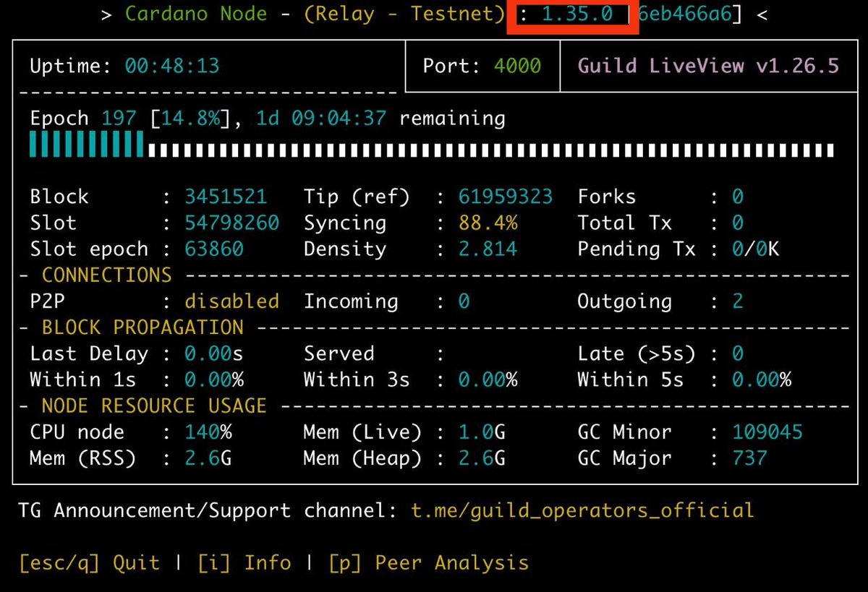Click the CONNECTIONS section header
Screen dimensions: 868x592
point(107,275)
